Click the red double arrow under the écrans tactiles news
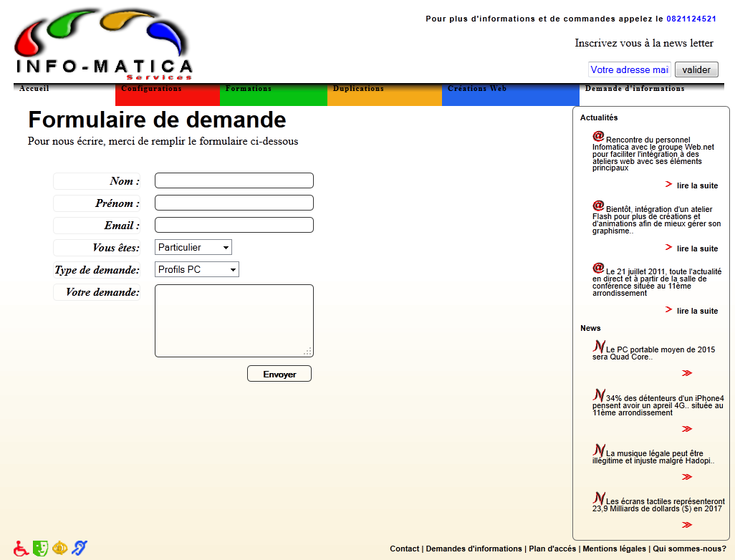The width and height of the screenshot is (735, 560). [687, 525]
